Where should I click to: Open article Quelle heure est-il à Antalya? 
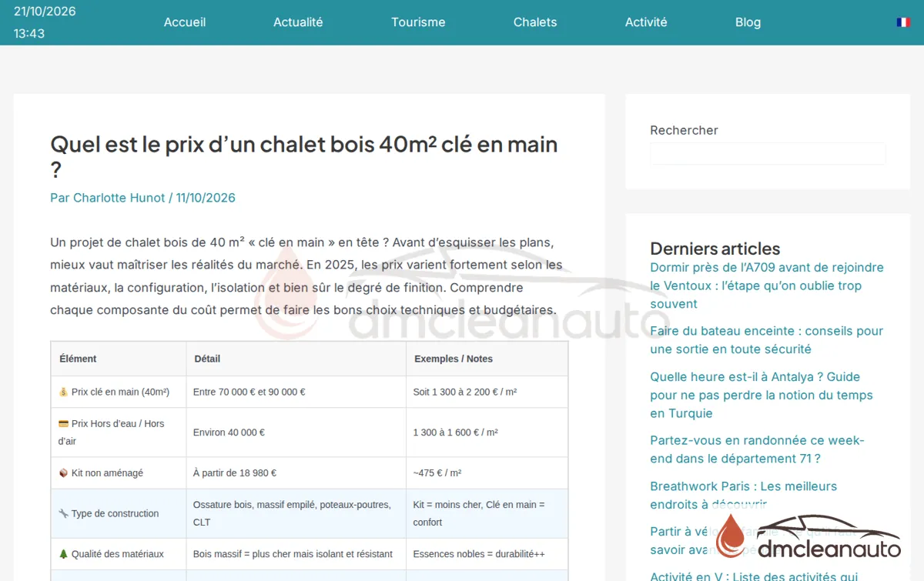(x=762, y=395)
